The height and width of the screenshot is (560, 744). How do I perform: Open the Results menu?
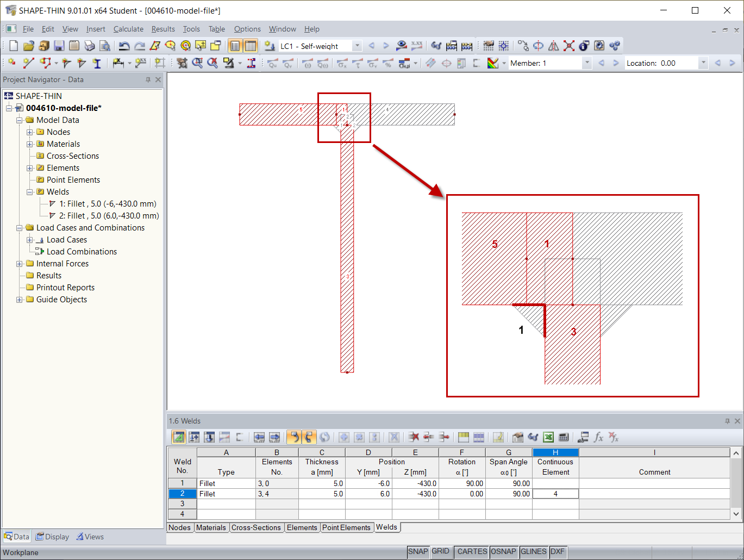163,29
